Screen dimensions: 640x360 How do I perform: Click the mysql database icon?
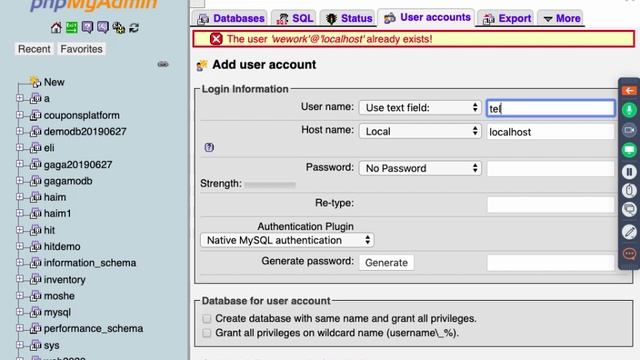(36, 312)
